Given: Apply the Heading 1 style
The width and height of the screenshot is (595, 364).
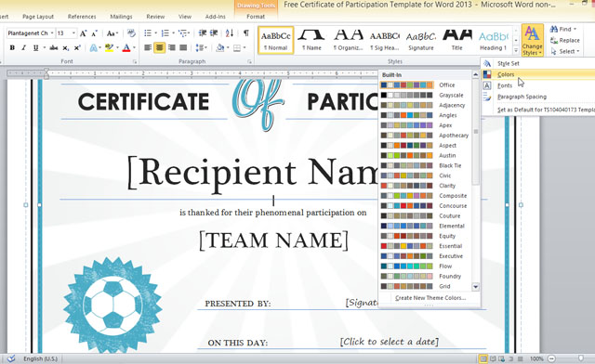Looking at the screenshot, I should click(x=493, y=40).
